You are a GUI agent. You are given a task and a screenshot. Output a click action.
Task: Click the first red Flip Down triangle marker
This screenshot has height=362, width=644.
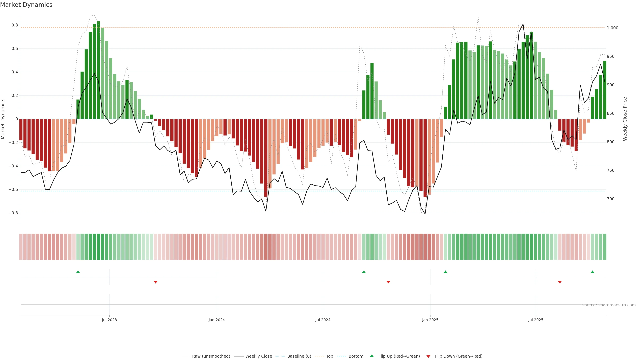pos(155,282)
